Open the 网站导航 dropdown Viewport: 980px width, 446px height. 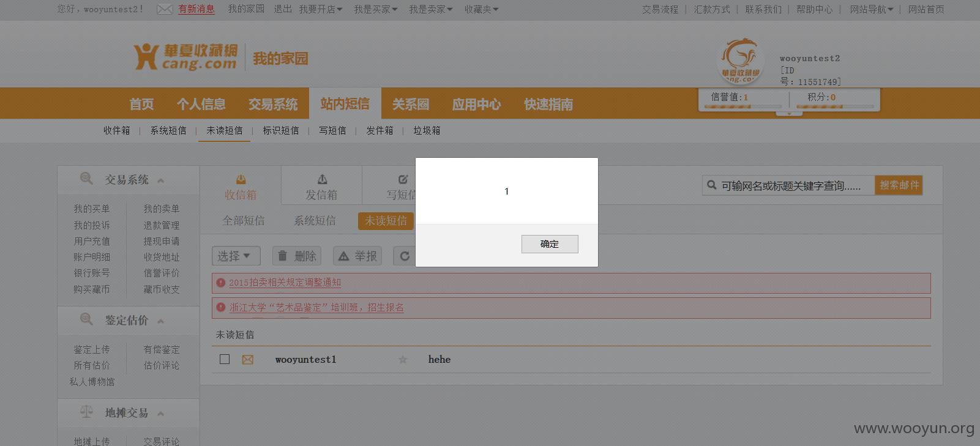tap(872, 9)
